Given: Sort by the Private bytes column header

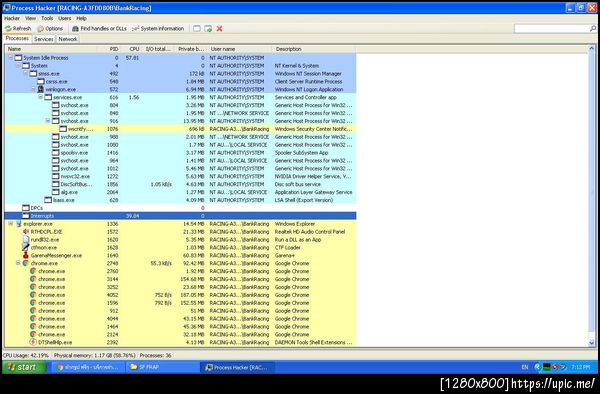Looking at the screenshot, I should (191, 49).
